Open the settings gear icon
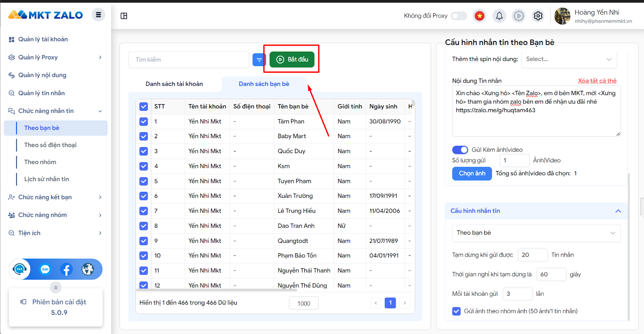The width and height of the screenshot is (644, 334). click(x=538, y=16)
